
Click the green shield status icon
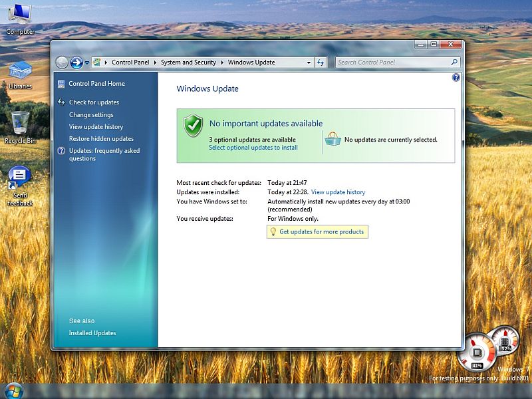193,126
